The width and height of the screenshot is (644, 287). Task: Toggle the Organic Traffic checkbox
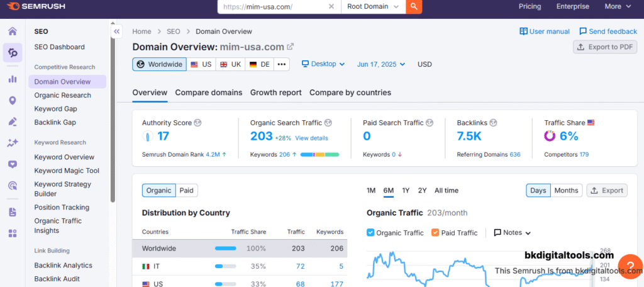click(370, 233)
